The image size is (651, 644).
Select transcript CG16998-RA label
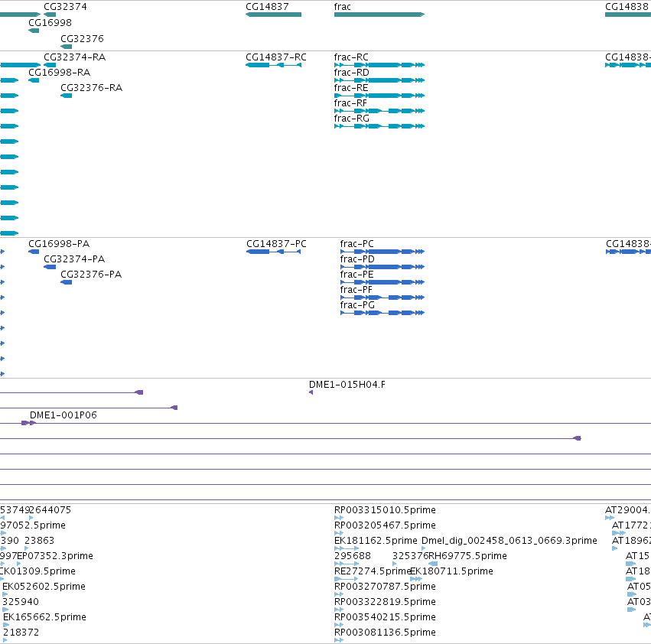60,72
